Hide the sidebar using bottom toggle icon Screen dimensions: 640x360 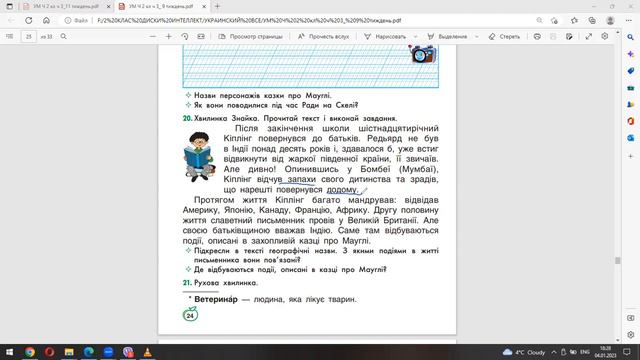pos(631,318)
